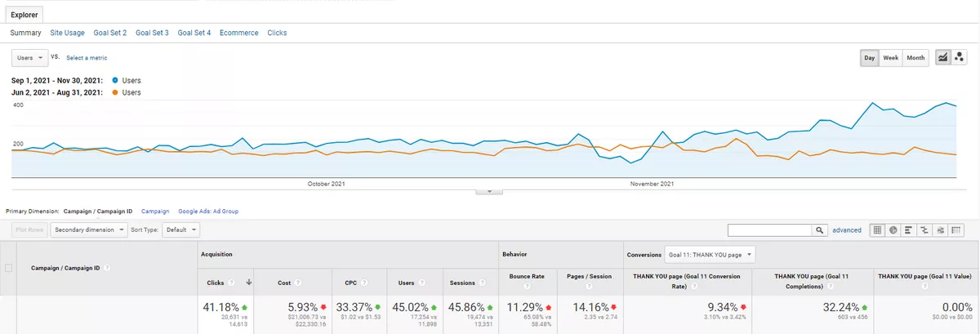
Task: Switch to Goal Set 2 metric group
Action: [109, 33]
